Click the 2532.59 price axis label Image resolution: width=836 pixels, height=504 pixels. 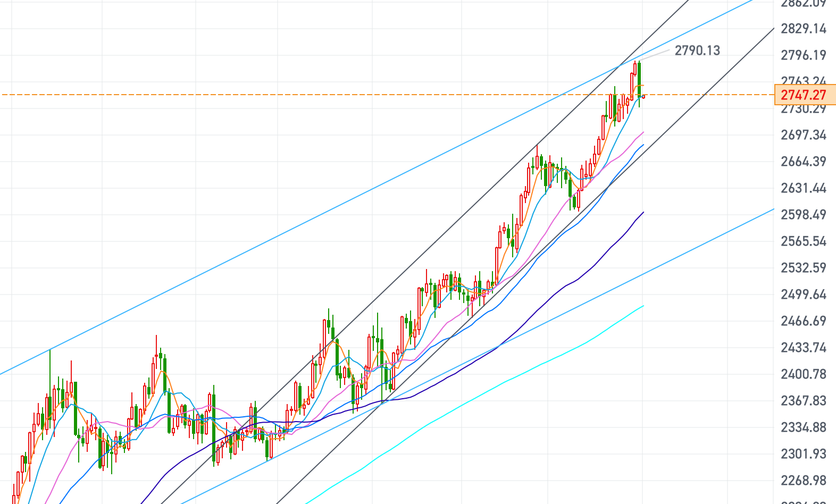point(804,268)
